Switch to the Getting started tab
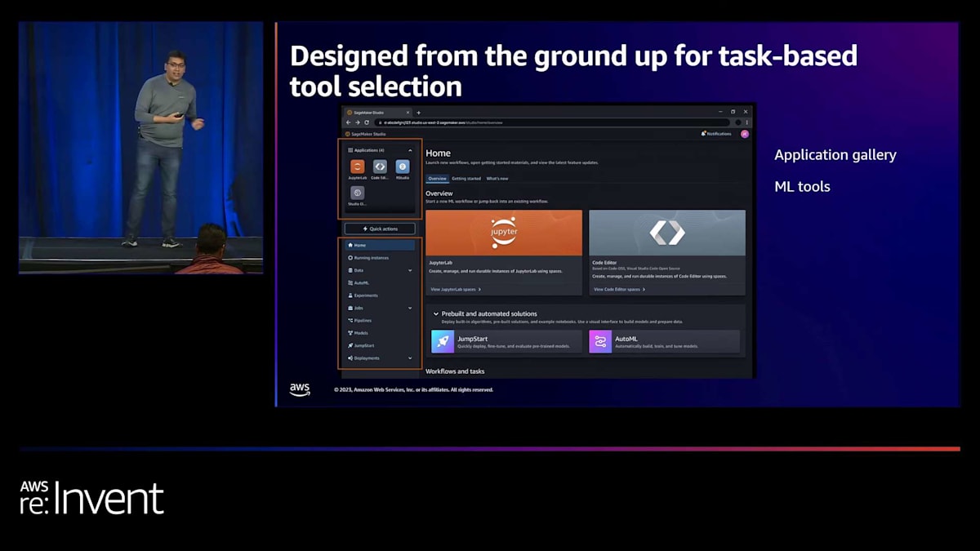 (466, 178)
